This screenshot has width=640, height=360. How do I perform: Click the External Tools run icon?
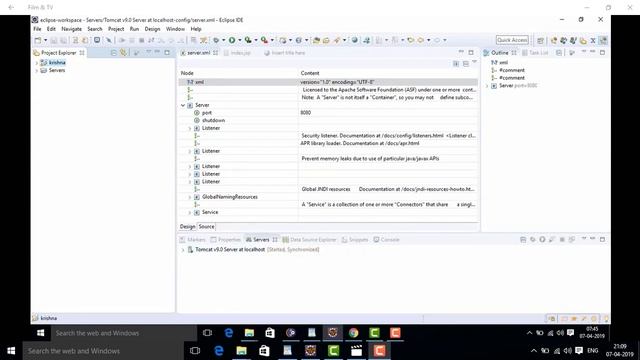[x=264, y=40]
